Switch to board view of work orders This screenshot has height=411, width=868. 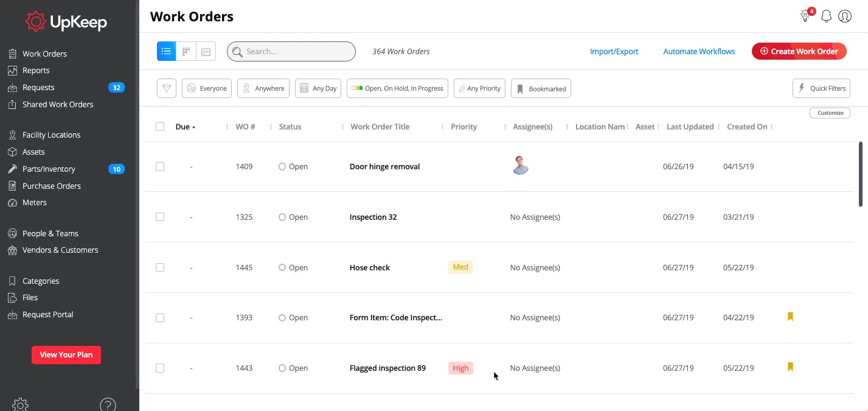click(186, 51)
